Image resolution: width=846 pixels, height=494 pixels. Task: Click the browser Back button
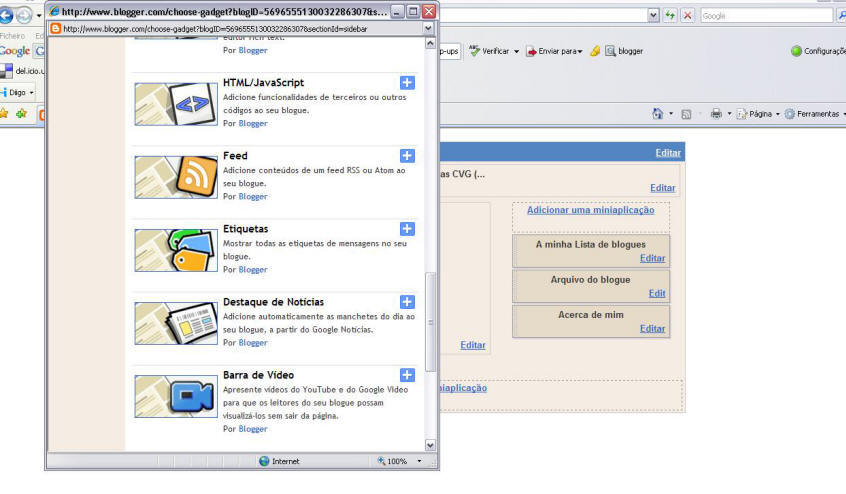pos(5,16)
